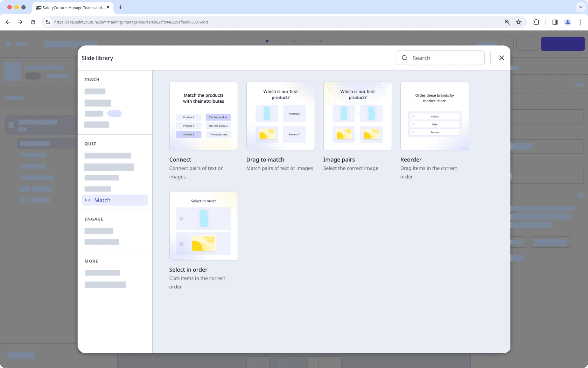Image resolution: width=588 pixels, height=368 pixels.
Task: Open the Chrome three-dot menu
Action: 580,22
